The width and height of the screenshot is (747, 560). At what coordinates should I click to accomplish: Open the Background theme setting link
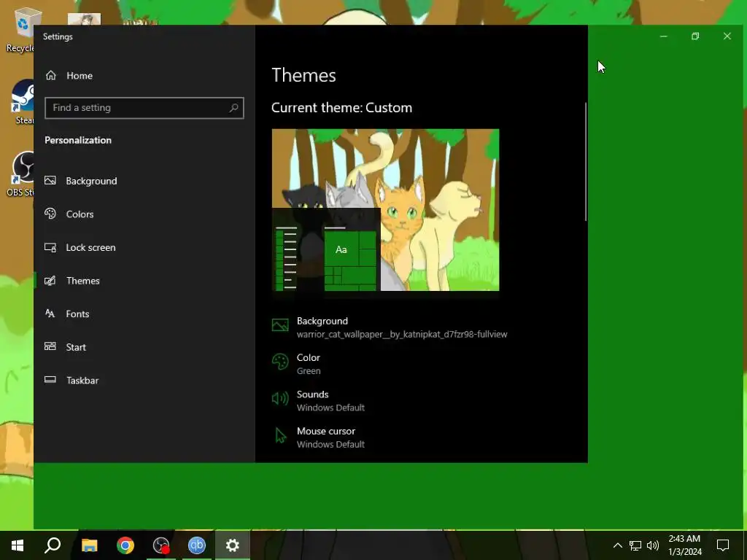390,327
